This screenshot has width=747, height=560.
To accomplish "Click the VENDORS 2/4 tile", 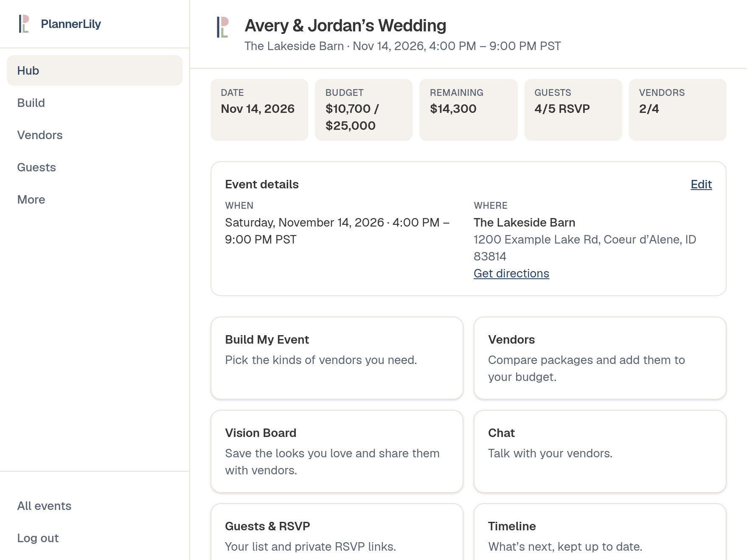I will pos(678,110).
